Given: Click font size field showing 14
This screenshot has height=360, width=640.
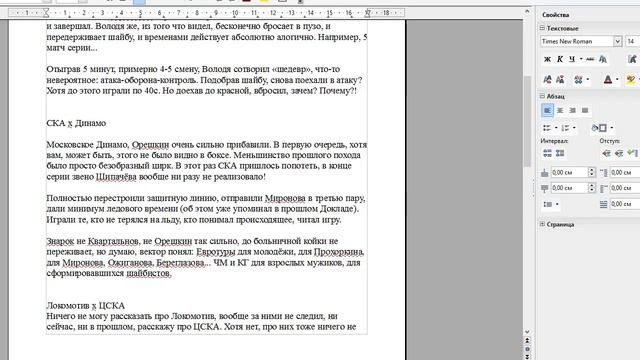Looking at the screenshot, I should coord(633,41).
